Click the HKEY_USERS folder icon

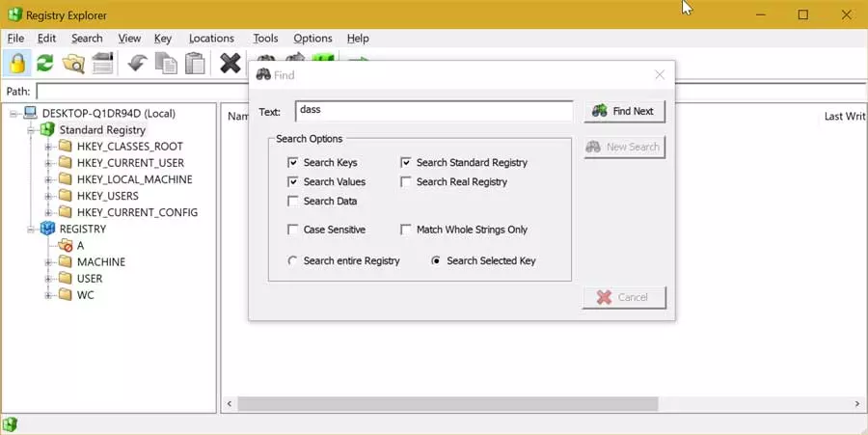pyautogui.click(x=66, y=196)
